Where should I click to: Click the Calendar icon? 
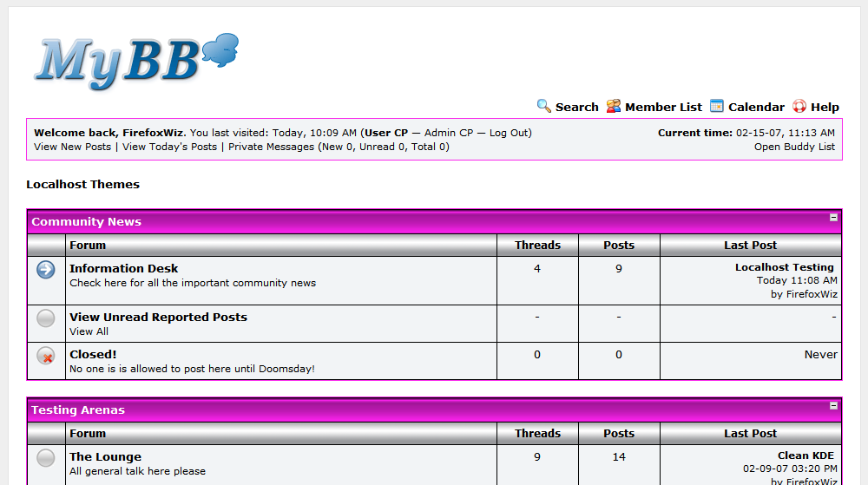716,106
